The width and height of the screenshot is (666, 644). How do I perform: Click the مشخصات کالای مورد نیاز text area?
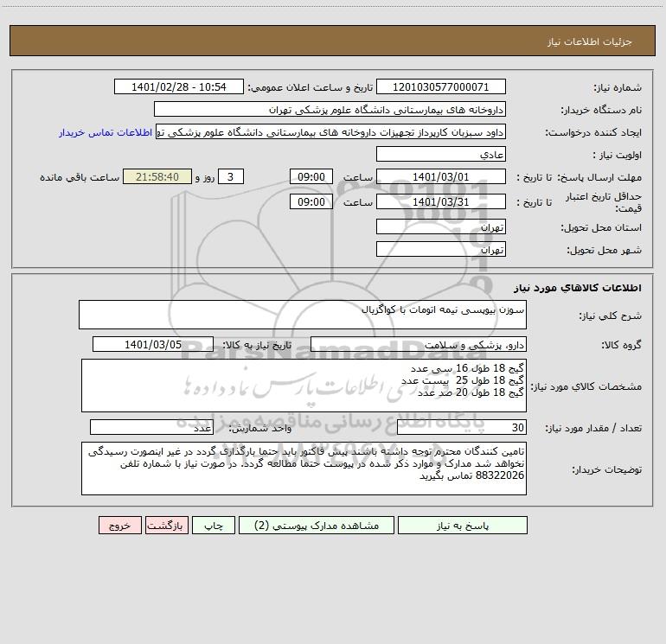pos(304,386)
